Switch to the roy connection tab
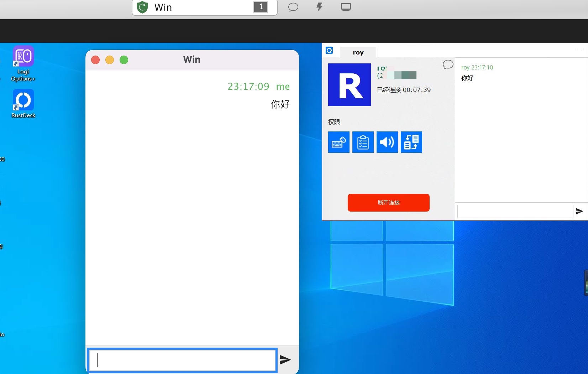The width and height of the screenshot is (588, 374). [358, 52]
